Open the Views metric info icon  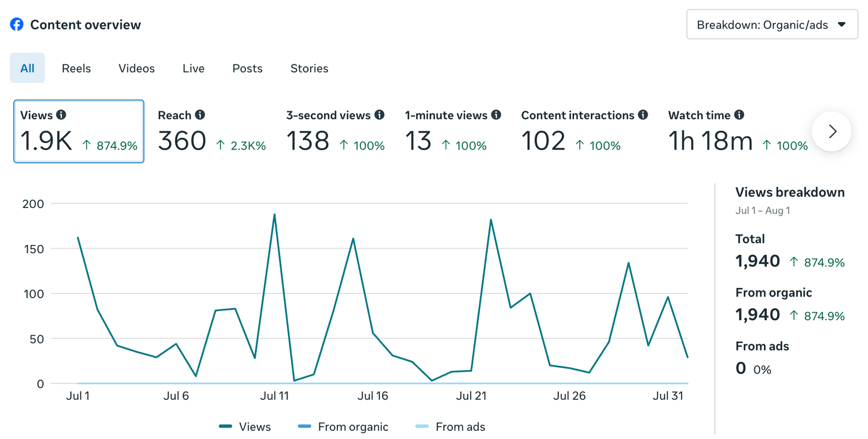click(x=61, y=115)
